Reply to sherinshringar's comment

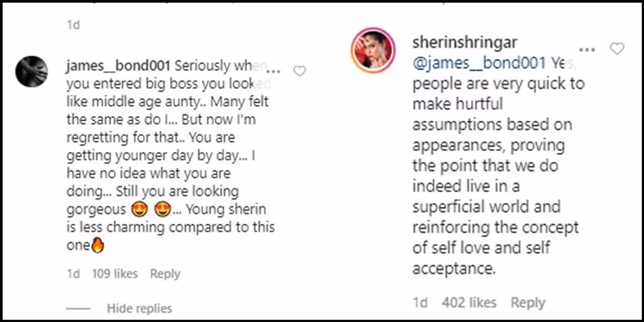click(528, 302)
